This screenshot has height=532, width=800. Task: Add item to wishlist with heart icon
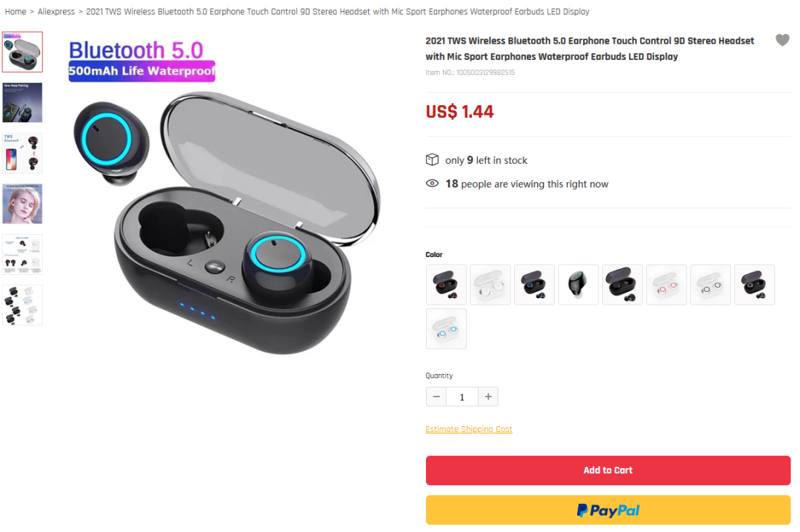(x=782, y=40)
